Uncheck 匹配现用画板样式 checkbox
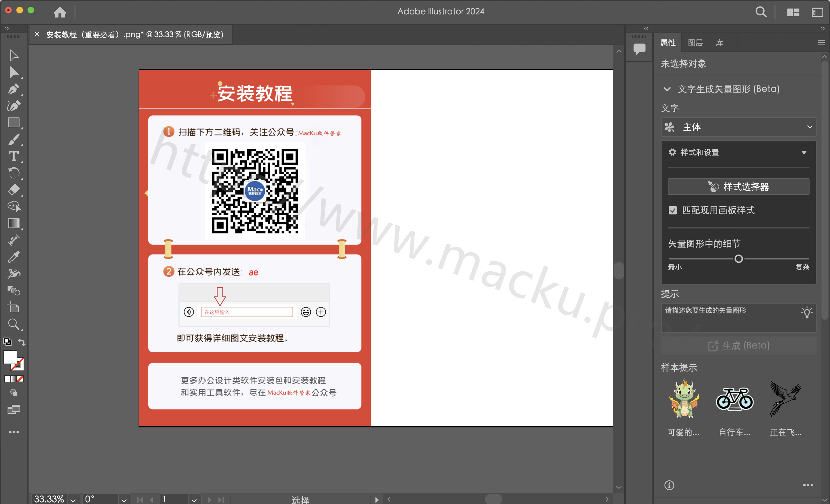 click(673, 211)
